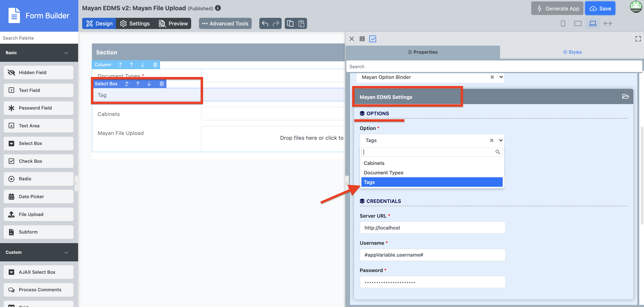Click the folder icon in Mayan EDMS Settings header
Viewport: 644px width, 307px height.
coord(625,96)
